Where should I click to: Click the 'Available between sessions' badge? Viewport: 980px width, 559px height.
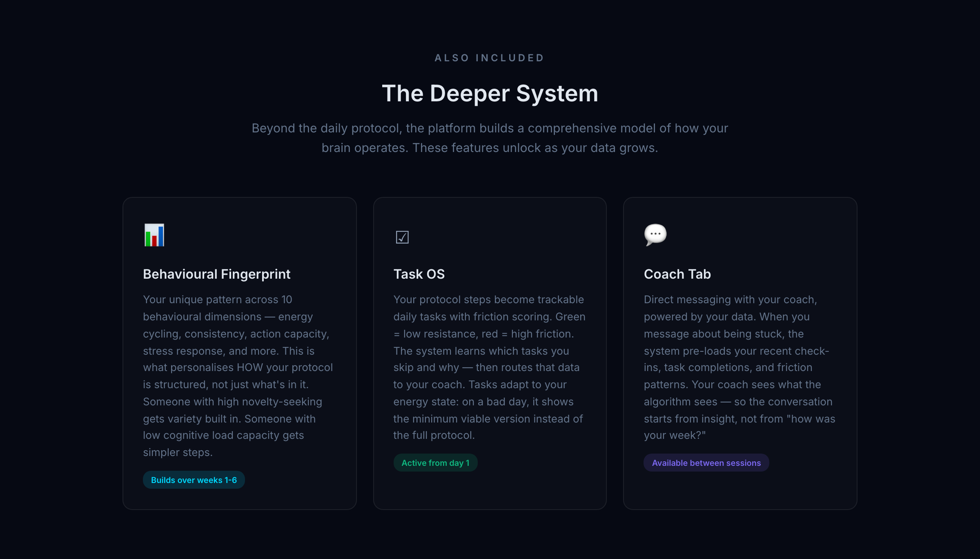pos(706,463)
